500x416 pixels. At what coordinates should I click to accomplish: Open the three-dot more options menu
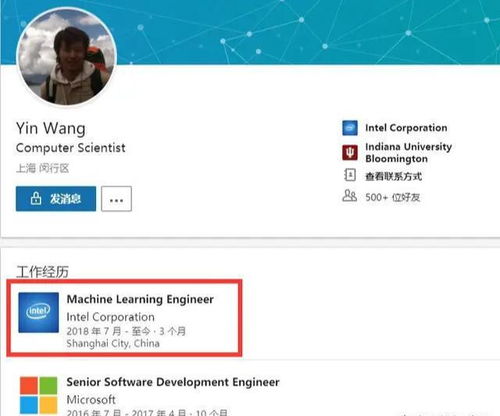point(116,199)
